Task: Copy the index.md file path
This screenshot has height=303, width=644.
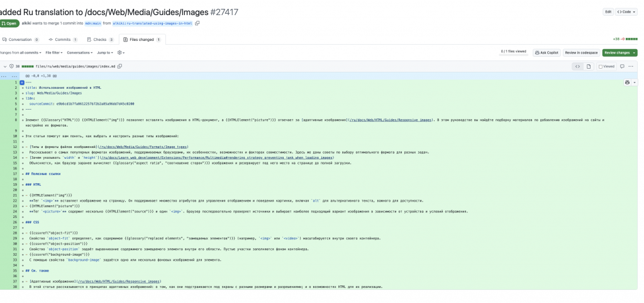Action: tap(119, 66)
